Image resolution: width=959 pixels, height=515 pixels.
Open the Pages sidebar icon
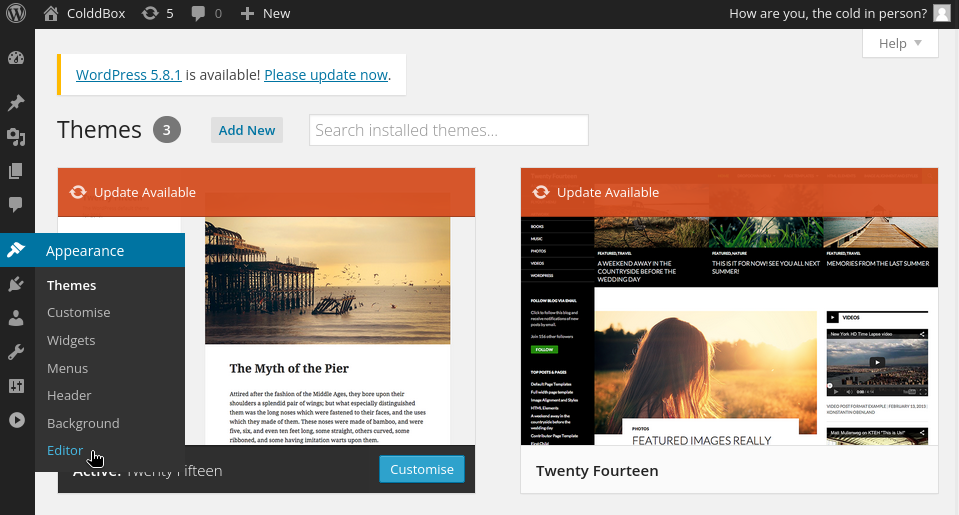(x=16, y=171)
